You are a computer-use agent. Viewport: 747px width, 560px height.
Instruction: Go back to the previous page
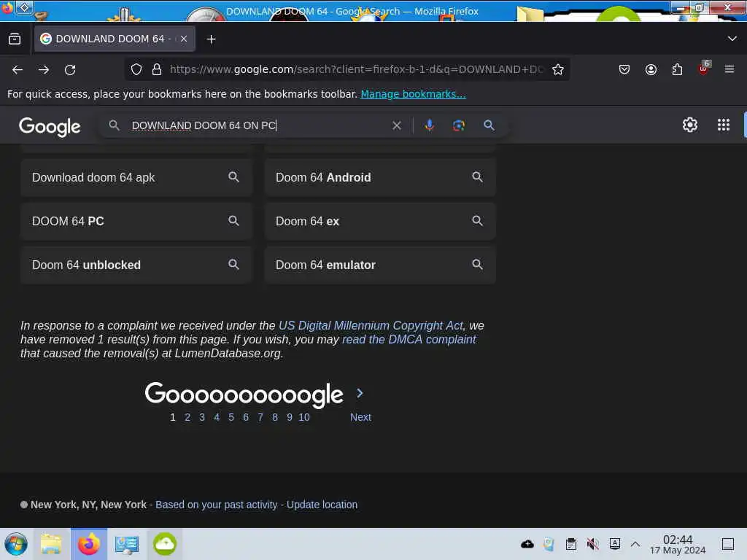[18, 69]
